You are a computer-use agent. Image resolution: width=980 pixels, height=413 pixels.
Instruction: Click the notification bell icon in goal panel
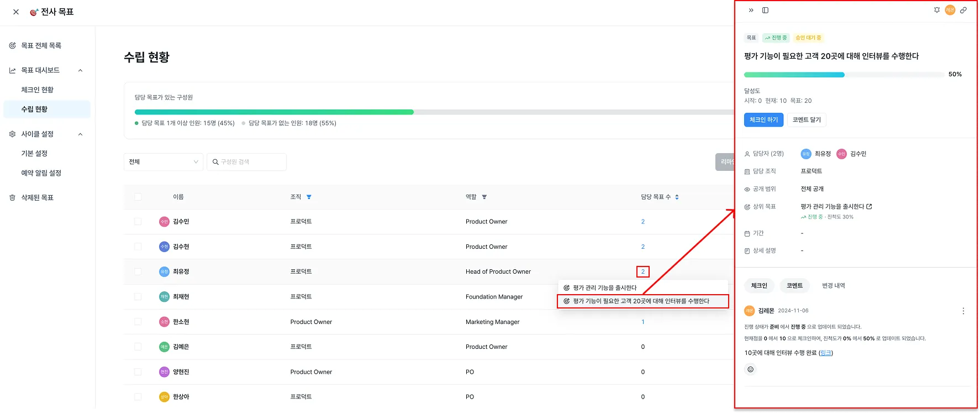pyautogui.click(x=937, y=10)
